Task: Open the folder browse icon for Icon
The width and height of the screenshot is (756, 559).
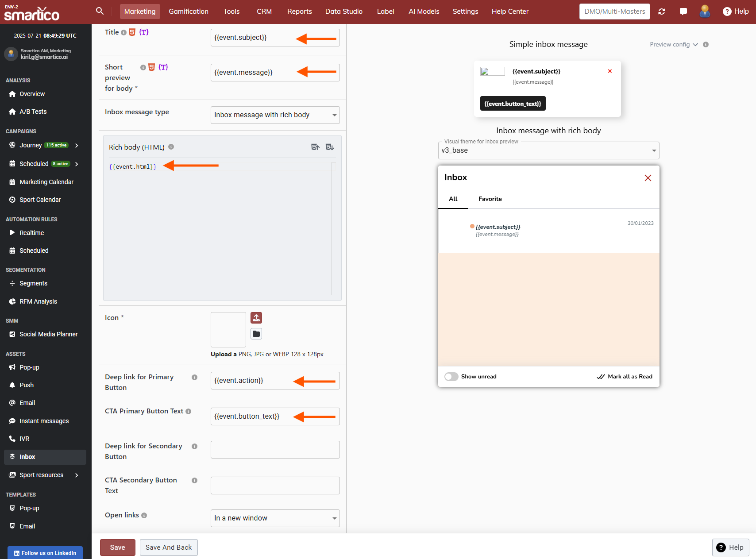Action: (x=256, y=334)
